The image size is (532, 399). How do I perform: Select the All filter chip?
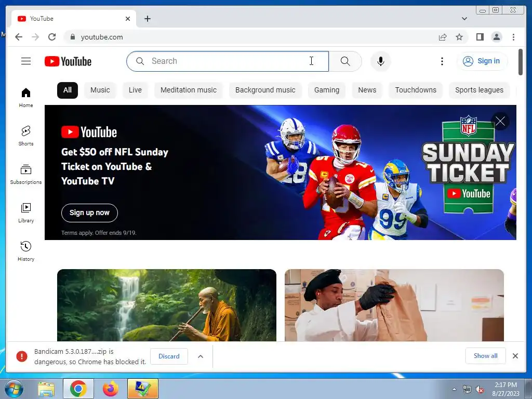(67, 90)
